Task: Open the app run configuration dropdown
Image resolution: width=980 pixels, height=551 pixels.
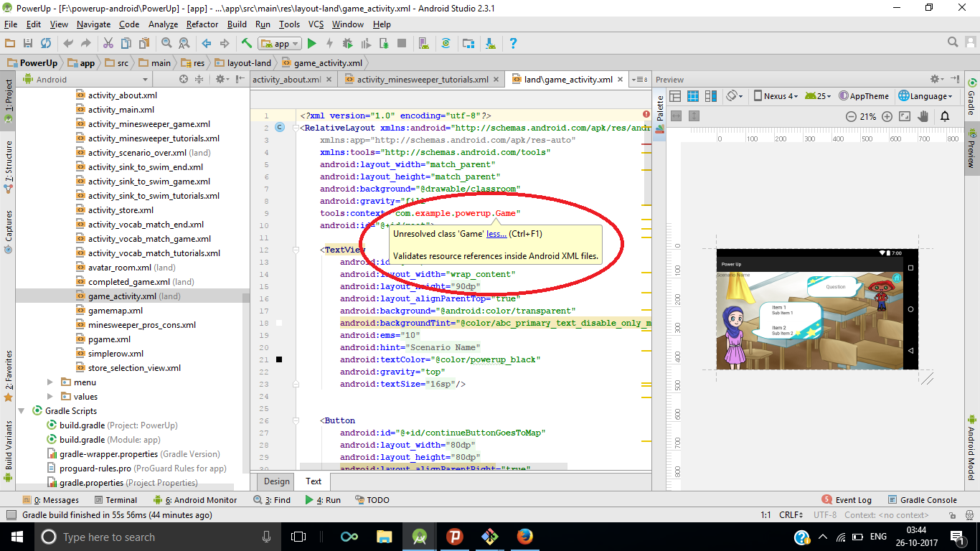Action: point(279,44)
